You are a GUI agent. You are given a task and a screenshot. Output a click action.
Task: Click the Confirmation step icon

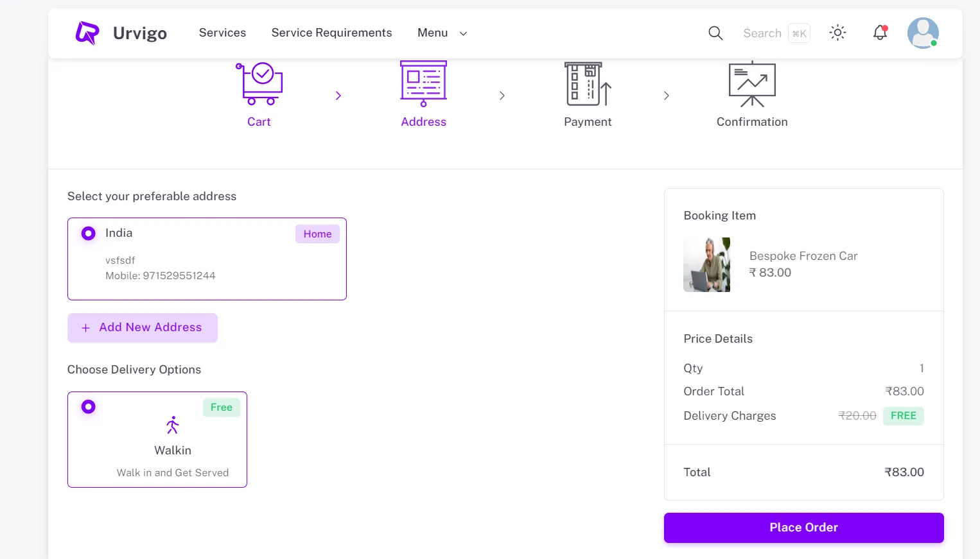[x=752, y=84]
